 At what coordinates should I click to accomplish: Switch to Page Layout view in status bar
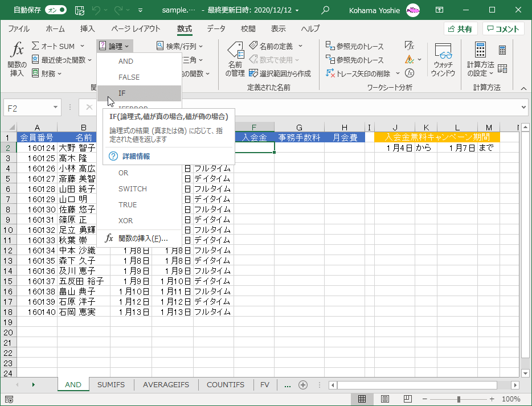[x=385, y=399]
